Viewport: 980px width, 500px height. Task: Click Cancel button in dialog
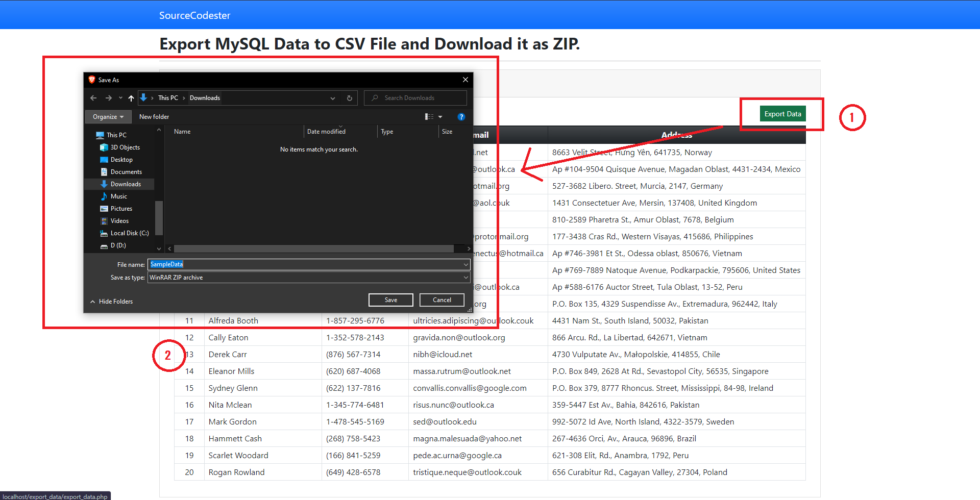(x=442, y=300)
